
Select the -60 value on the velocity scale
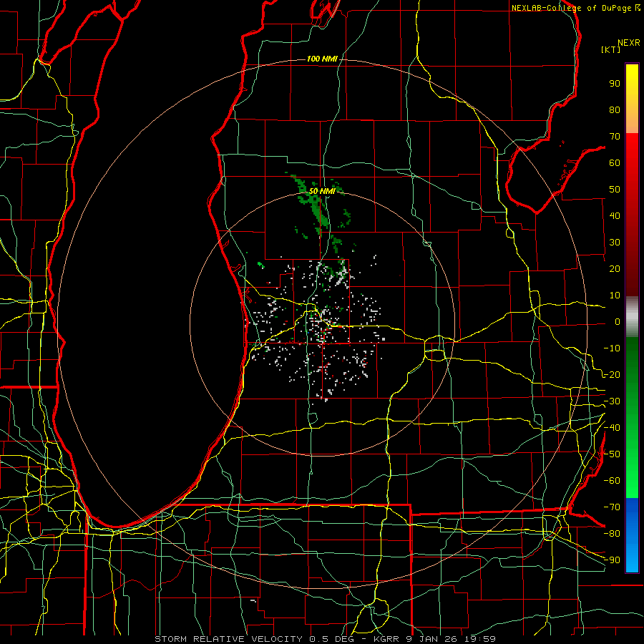click(x=612, y=481)
